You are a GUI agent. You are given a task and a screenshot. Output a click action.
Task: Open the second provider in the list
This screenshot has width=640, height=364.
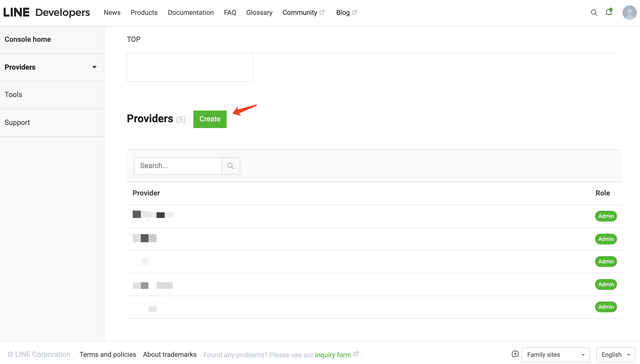point(144,238)
